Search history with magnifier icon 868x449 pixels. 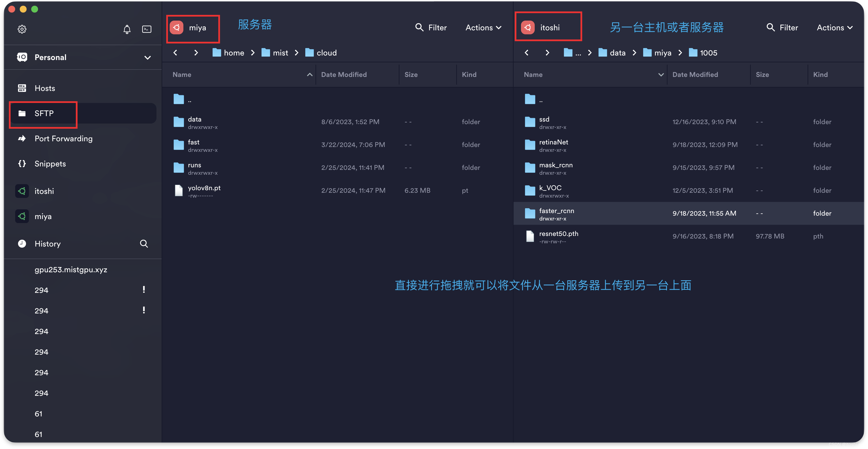[x=144, y=244]
